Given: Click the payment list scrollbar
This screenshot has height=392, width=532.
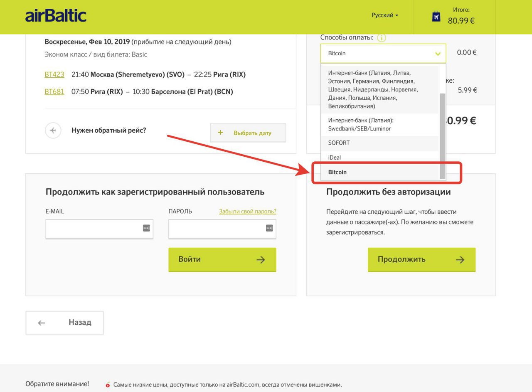Looking at the screenshot, I should tap(442, 136).
